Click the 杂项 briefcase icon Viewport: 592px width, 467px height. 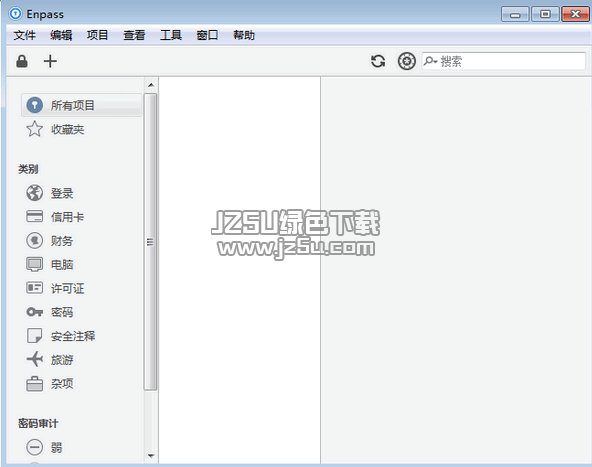coord(34,384)
